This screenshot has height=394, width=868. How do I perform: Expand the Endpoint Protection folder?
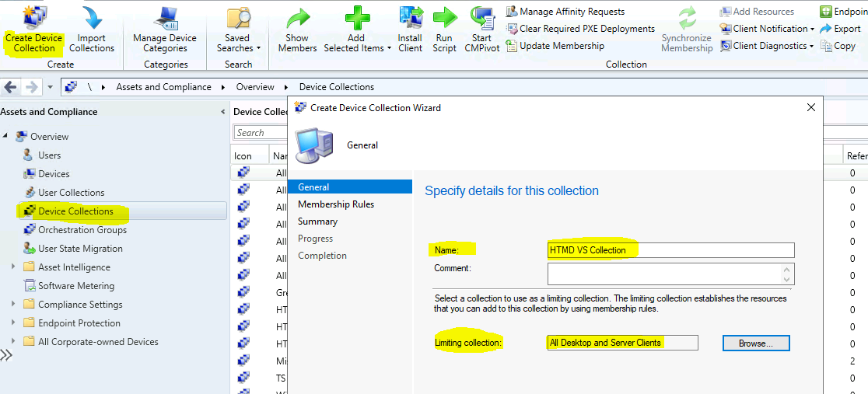[x=13, y=323]
